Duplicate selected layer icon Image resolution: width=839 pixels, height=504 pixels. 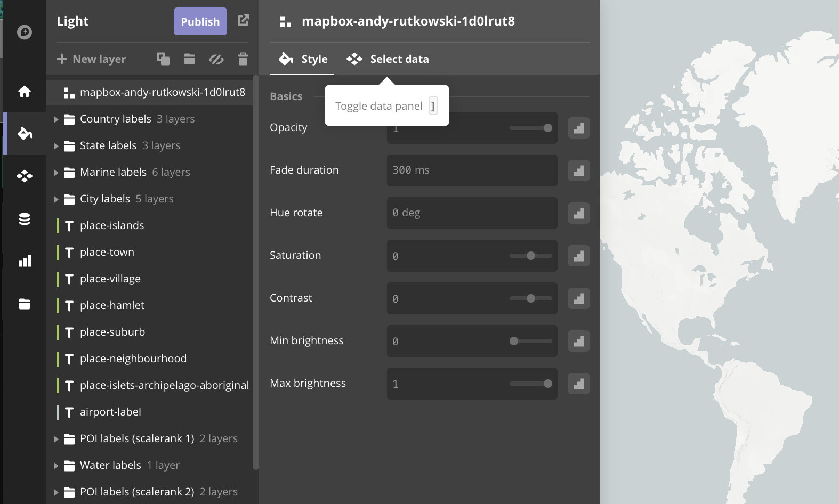click(163, 59)
